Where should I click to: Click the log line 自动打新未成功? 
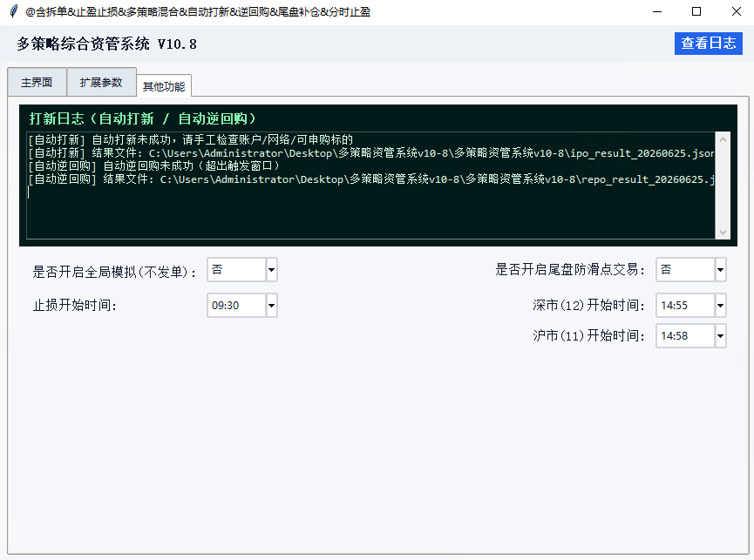[190, 139]
